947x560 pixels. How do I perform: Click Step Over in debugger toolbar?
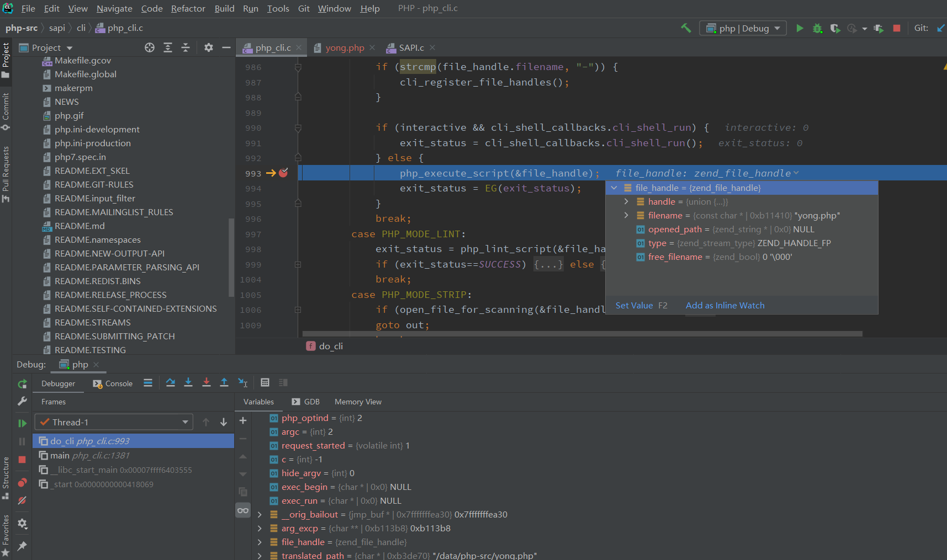(x=171, y=382)
